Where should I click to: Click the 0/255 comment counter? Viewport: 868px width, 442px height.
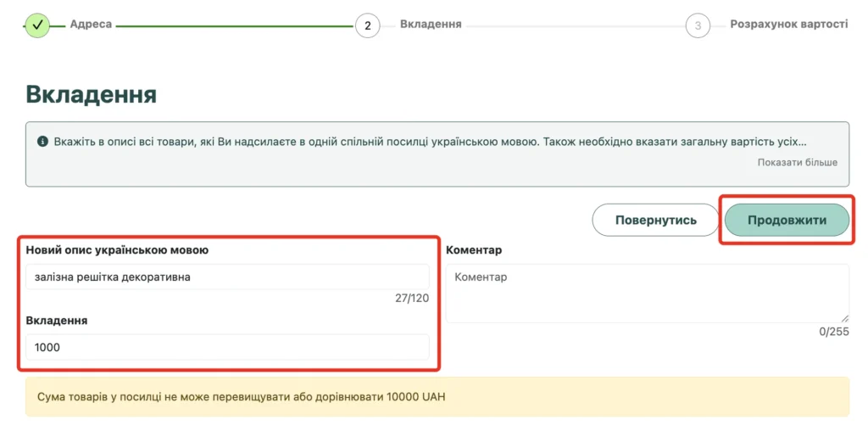tap(834, 331)
